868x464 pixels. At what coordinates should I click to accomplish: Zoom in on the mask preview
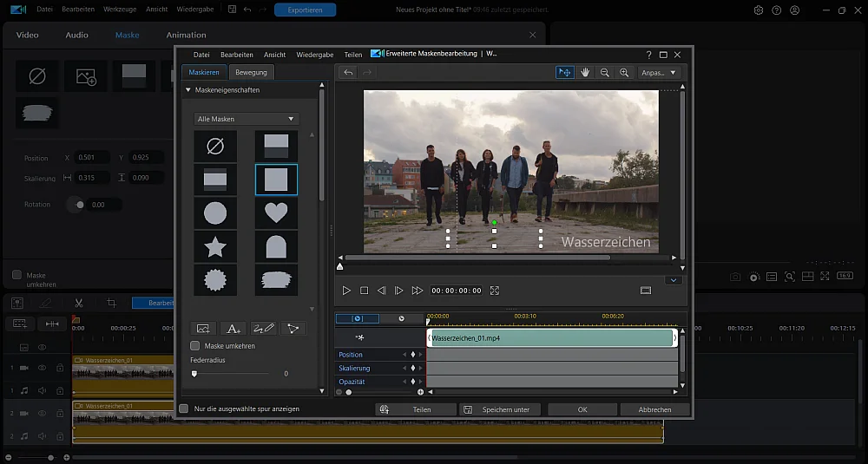624,73
